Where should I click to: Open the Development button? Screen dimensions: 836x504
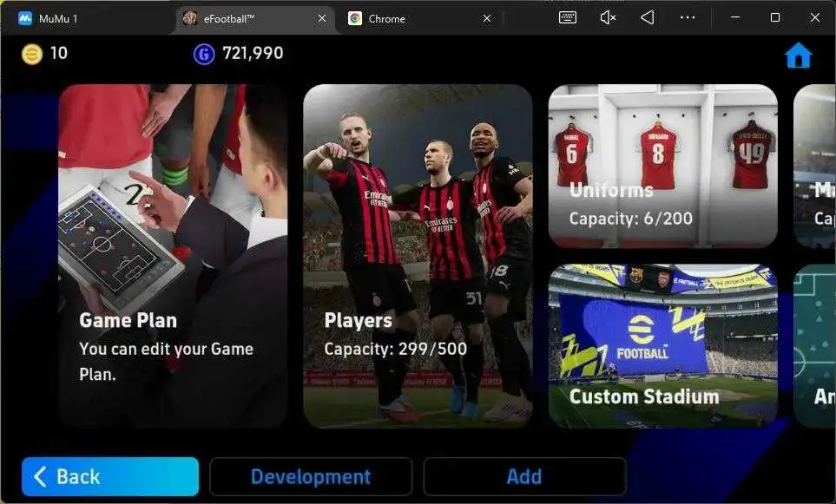click(311, 476)
